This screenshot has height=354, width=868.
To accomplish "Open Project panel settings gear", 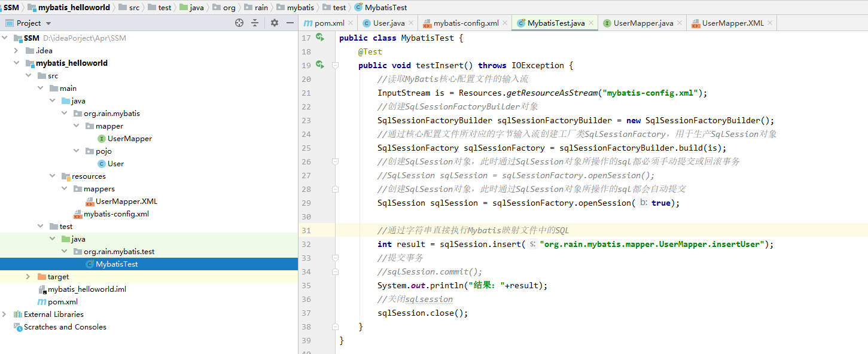I will coord(275,23).
